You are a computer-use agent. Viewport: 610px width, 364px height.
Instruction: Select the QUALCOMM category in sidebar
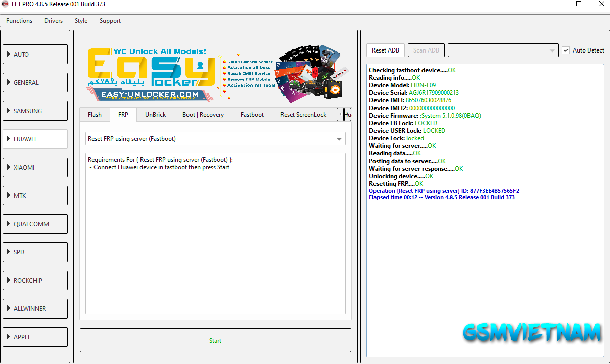[35, 224]
